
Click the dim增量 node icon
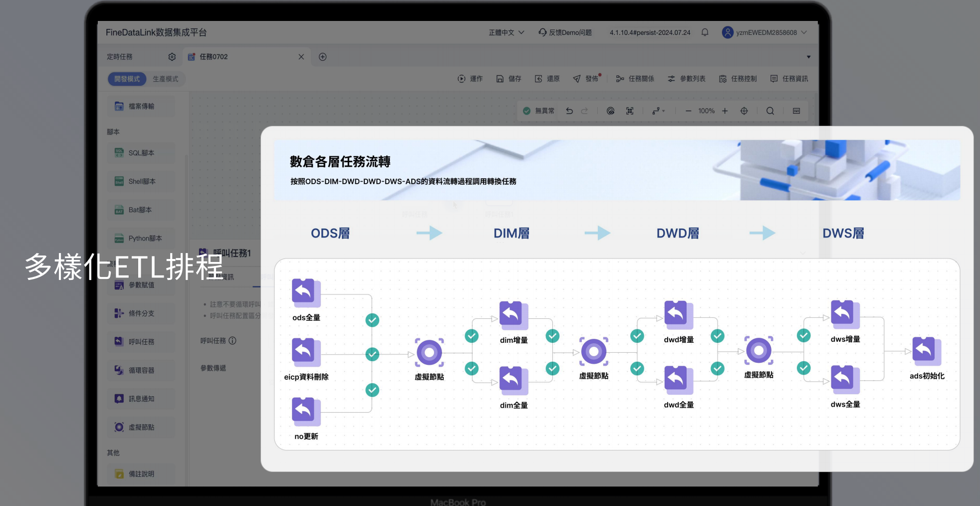(x=513, y=315)
